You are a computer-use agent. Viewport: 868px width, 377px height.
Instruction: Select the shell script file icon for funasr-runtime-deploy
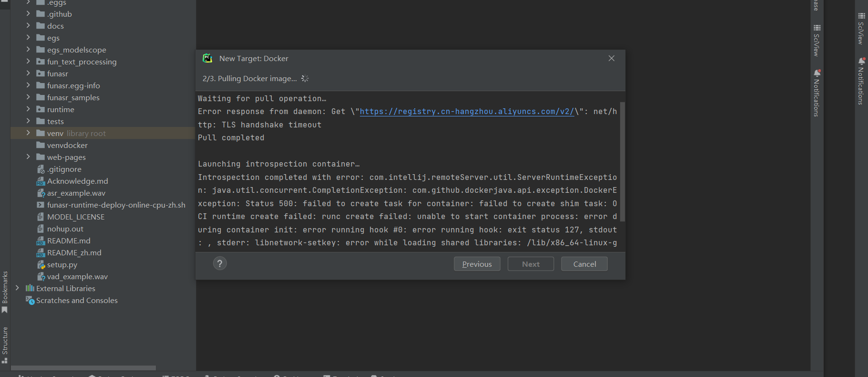pyautogui.click(x=41, y=205)
